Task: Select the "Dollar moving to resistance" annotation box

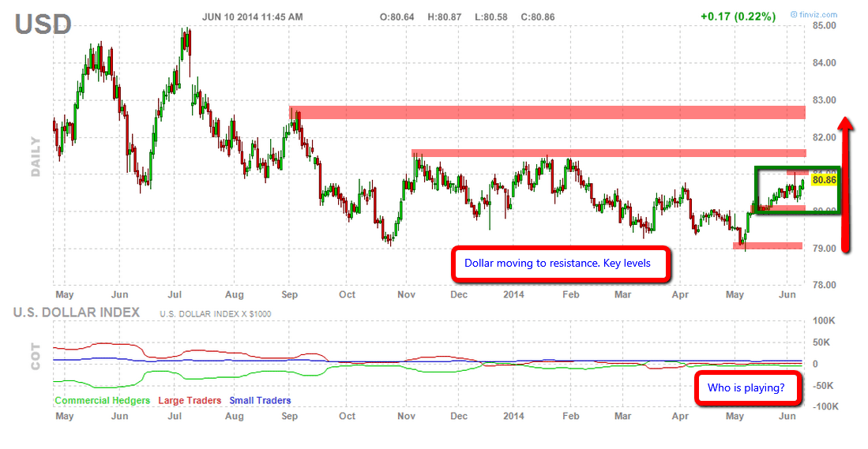Action: [560, 264]
